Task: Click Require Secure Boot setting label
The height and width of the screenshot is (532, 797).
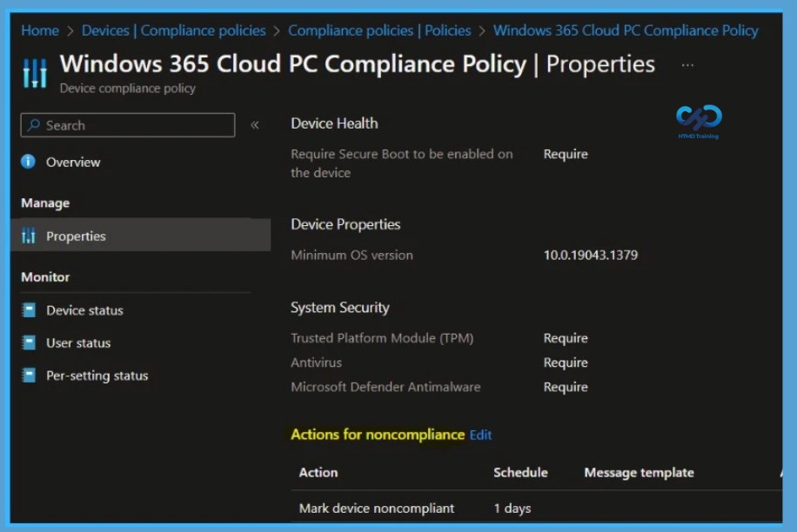Action: coord(402,163)
